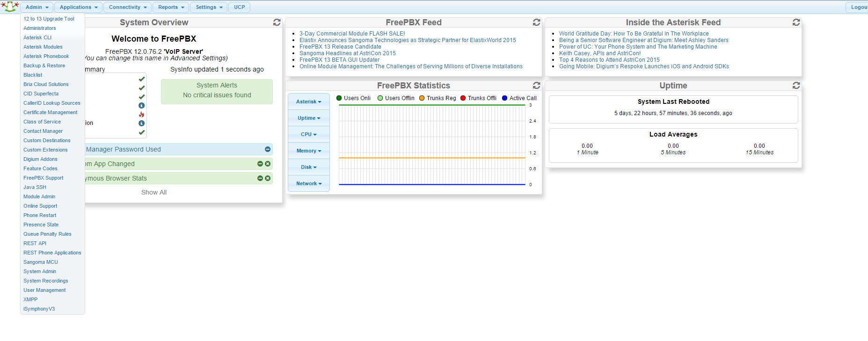Select 12 to 13 Upgrade Tool
This screenshot has height=341, width=868.
coord(49,19)
